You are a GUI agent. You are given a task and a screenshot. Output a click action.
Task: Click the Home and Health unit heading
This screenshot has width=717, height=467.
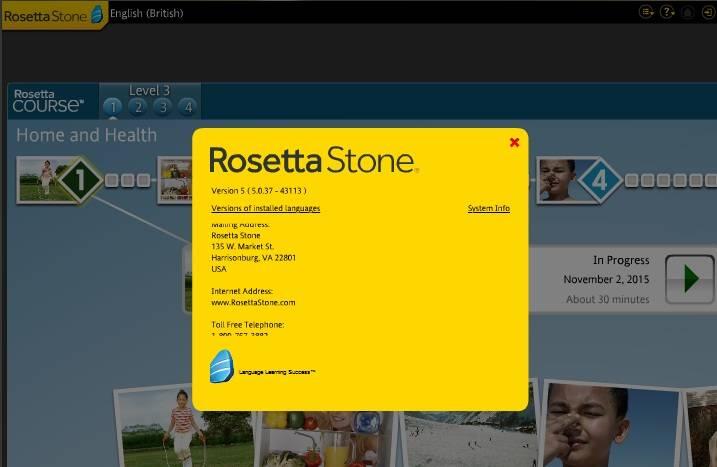tap(86, 135)
